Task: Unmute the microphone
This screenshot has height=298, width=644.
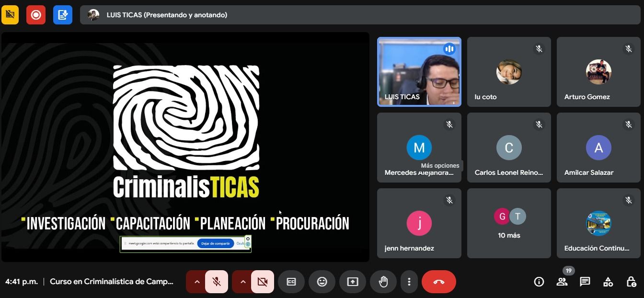Action: 217,282
